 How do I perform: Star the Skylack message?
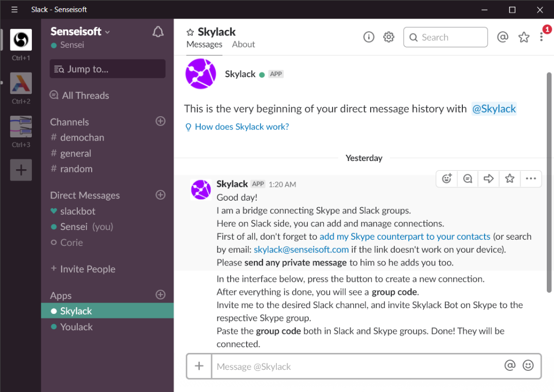[510, 179]
